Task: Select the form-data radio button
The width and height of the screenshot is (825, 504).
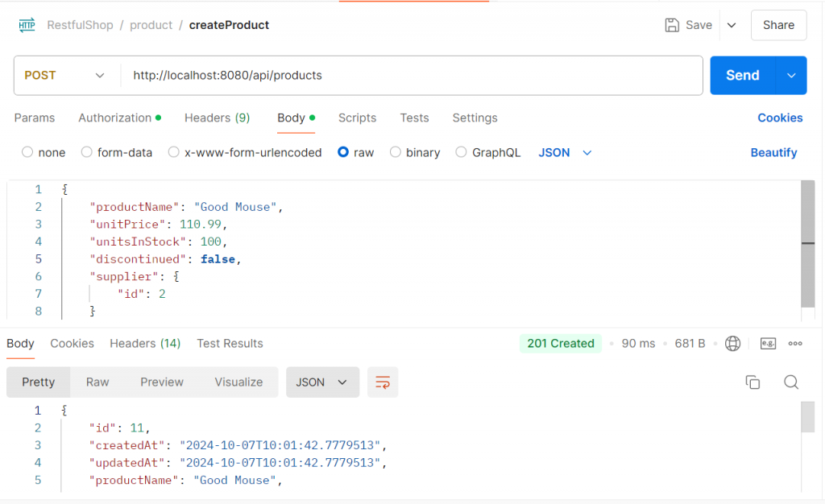Action: click(x=85, y=152)
